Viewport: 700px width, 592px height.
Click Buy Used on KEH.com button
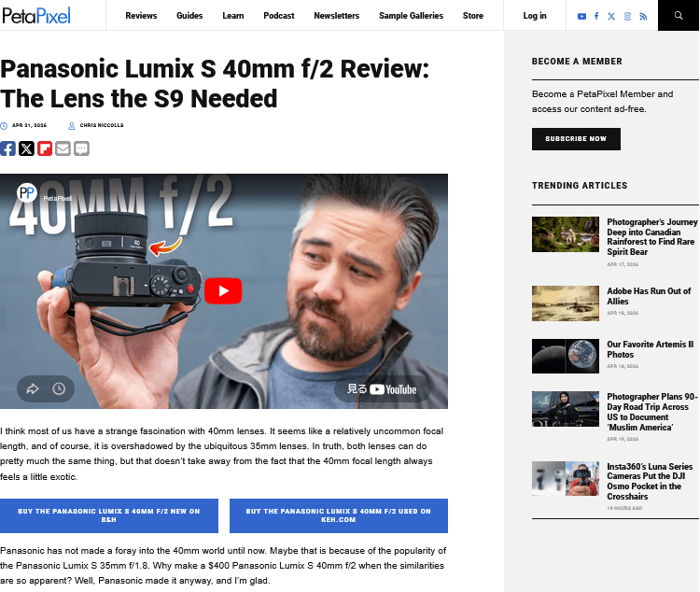pos(338,515)
